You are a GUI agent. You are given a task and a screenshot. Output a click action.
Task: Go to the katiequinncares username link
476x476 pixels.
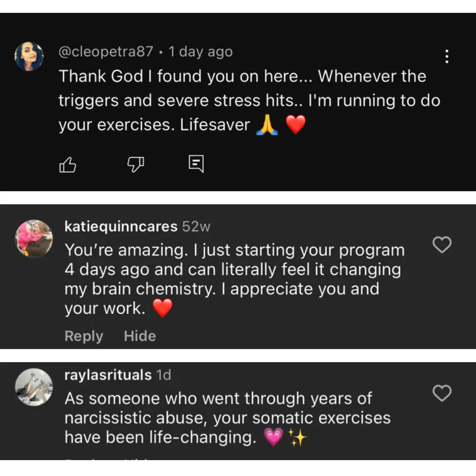pyautogui.click(x=121, y=226)
